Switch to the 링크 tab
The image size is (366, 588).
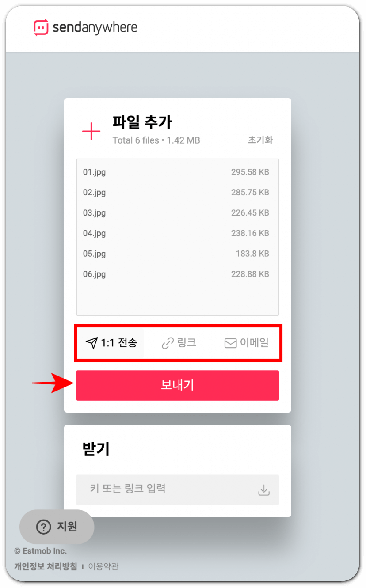[178, 343]
